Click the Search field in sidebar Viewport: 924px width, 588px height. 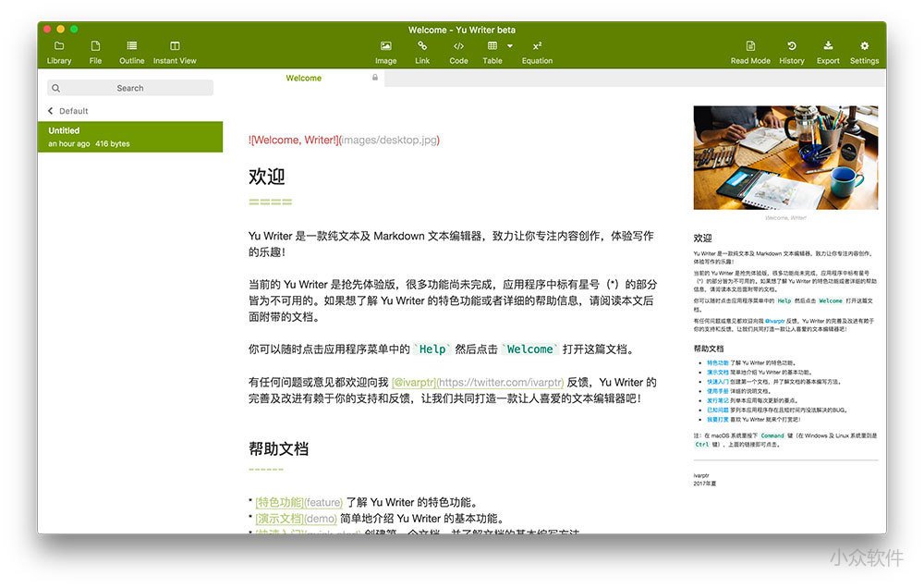(130, 88)
